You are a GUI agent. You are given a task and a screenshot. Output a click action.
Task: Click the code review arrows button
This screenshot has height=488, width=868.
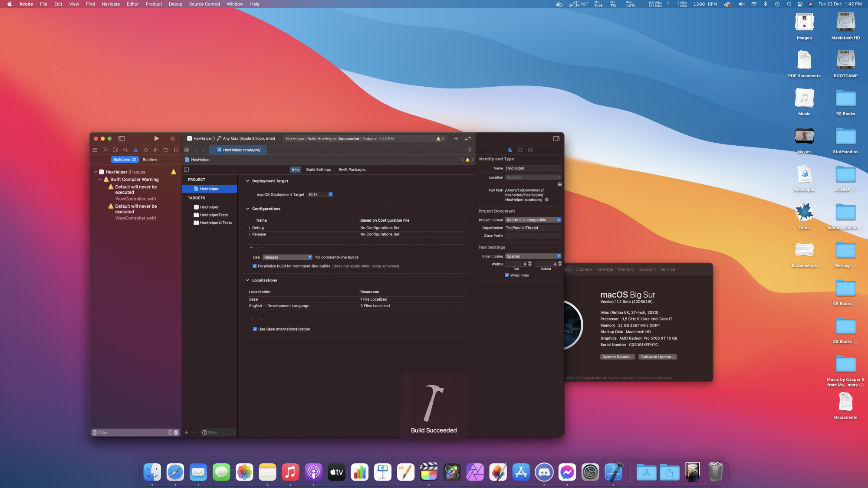(x=468, y=139)
